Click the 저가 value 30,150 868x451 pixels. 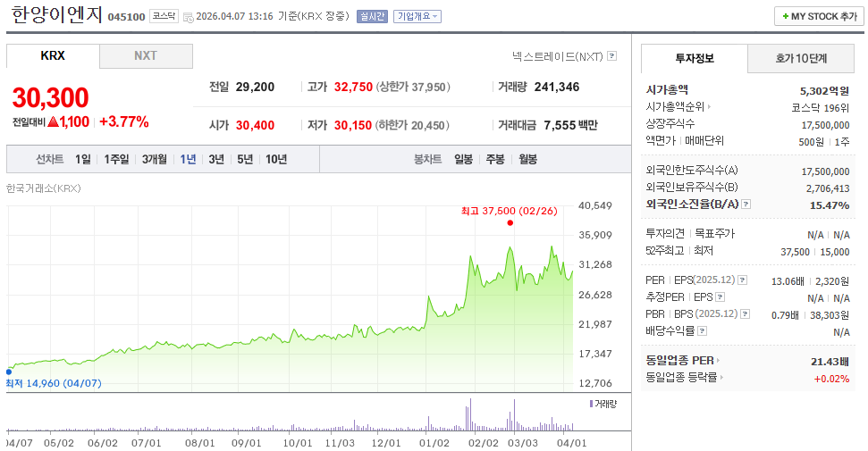(x=353, y=125)
